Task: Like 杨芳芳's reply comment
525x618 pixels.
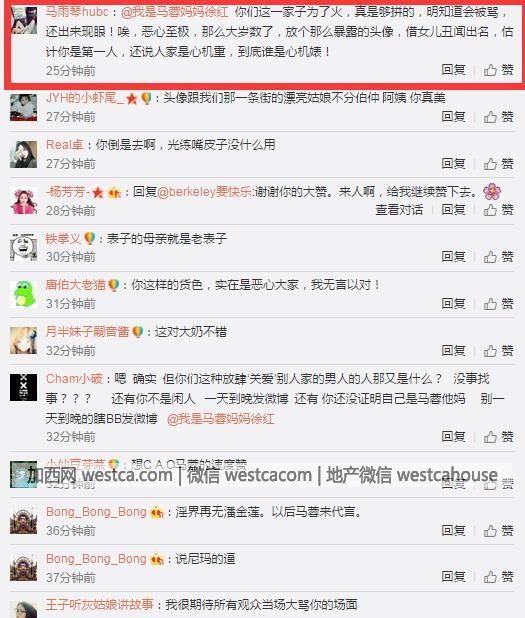Action: tap(499, 210)
